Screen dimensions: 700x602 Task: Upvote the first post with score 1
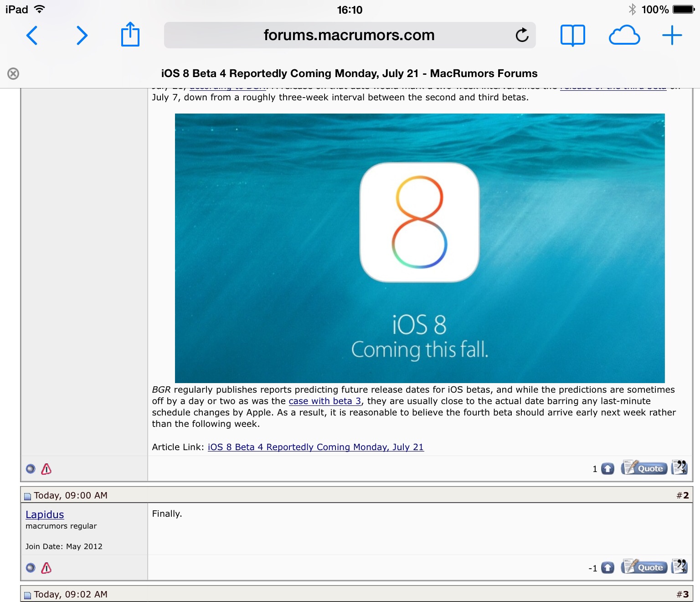pyautogui.click(x=607, y=468)
